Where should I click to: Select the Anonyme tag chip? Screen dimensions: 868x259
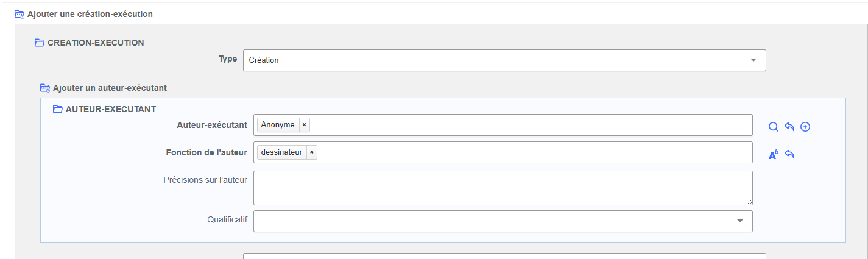pyautogui.click(x=278, y=125)
